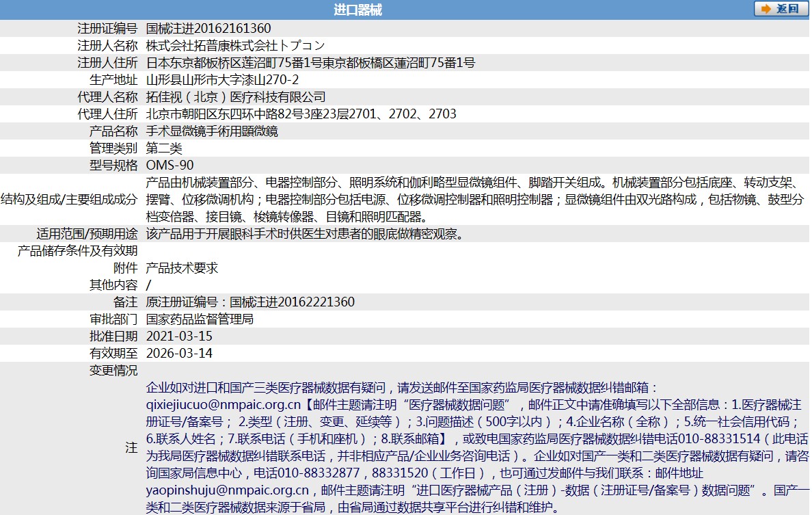This screenshot has height=515, width=812.
Task: Click the 注册人名称 label
Action: click(107, 46)
